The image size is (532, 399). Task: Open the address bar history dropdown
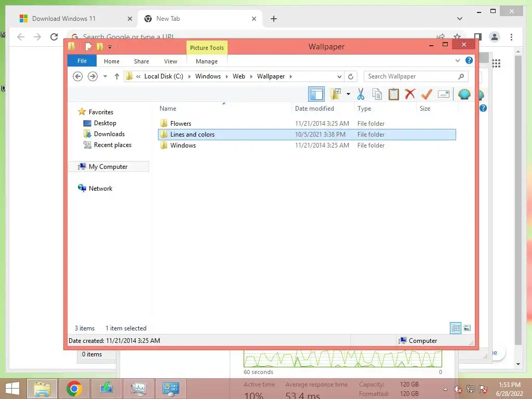click(x=339, y=76)
